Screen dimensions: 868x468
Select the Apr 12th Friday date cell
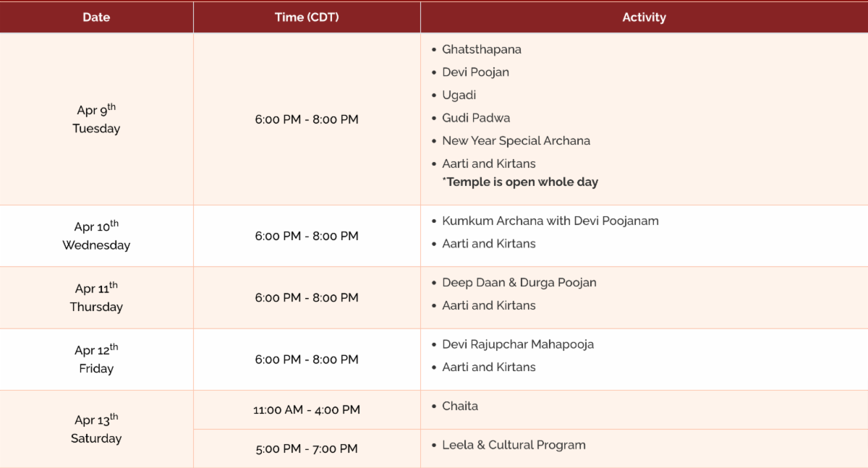tap(96, 359)
